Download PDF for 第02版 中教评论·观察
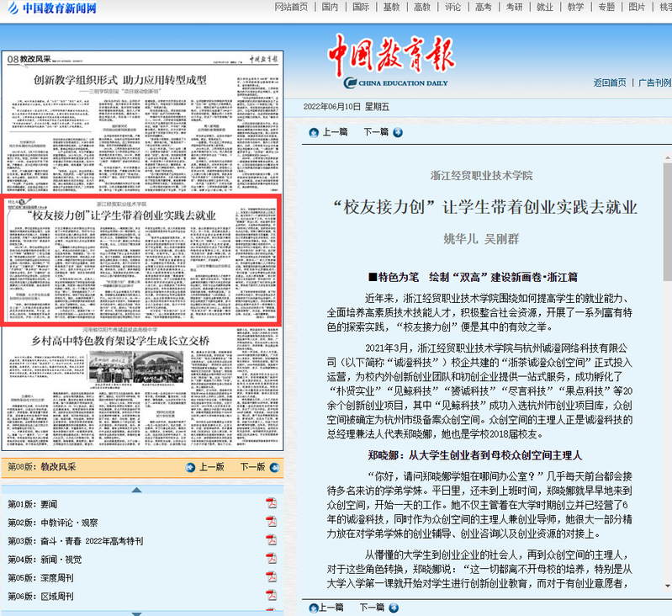Screen dimensions: 672x616 click(x=271, y=522)
